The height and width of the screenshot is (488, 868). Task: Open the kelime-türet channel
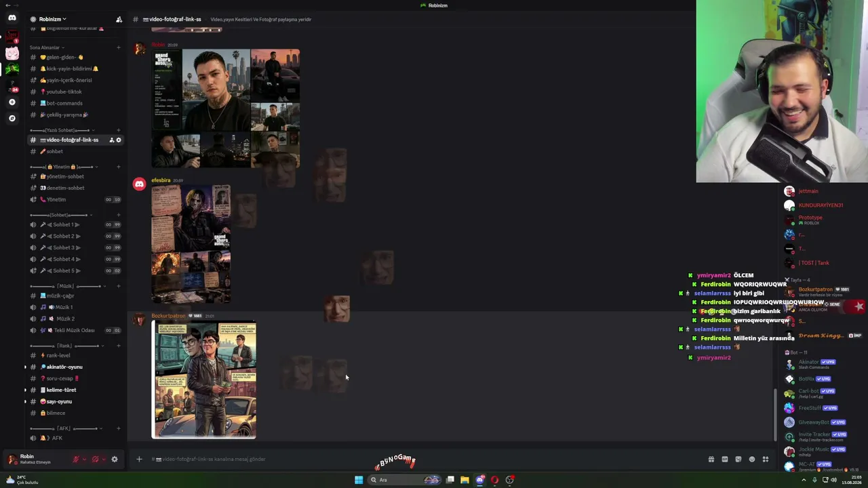coord(75,390)
